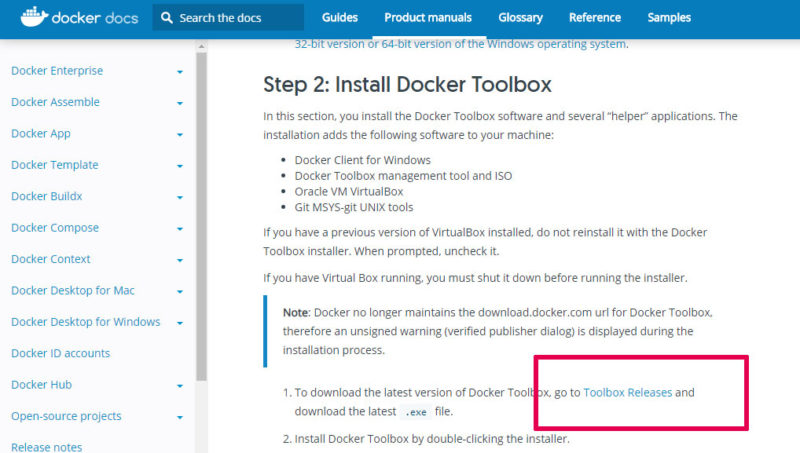This screenshot has width=800, height=453.
Task: Open the Samples tab
Action: click(669, 18)
